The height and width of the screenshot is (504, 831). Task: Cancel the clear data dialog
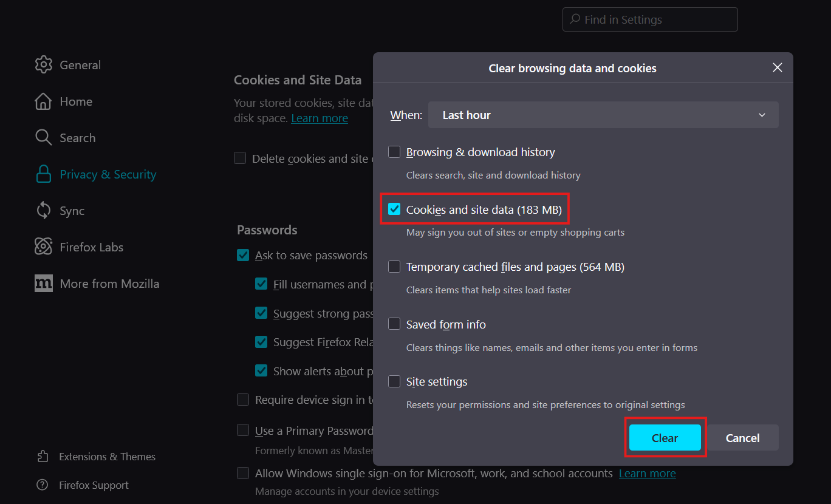[x=742, y=438]
